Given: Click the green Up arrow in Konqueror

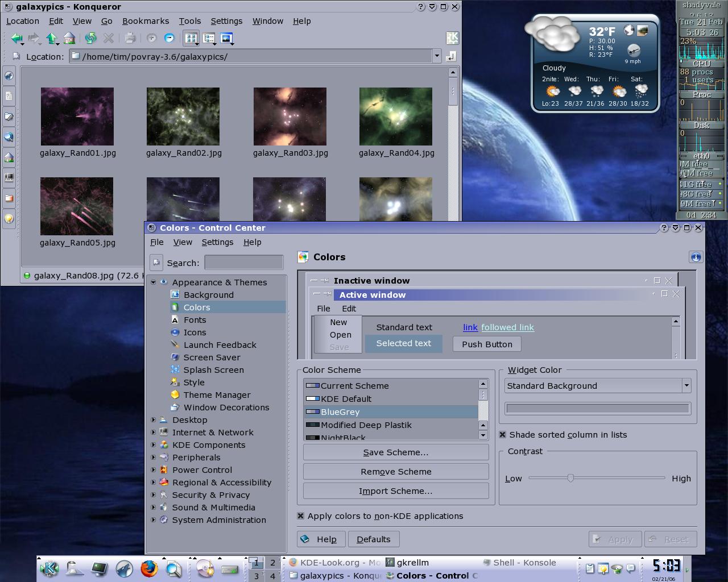Looking at the screenshot, I should (52, 39).
